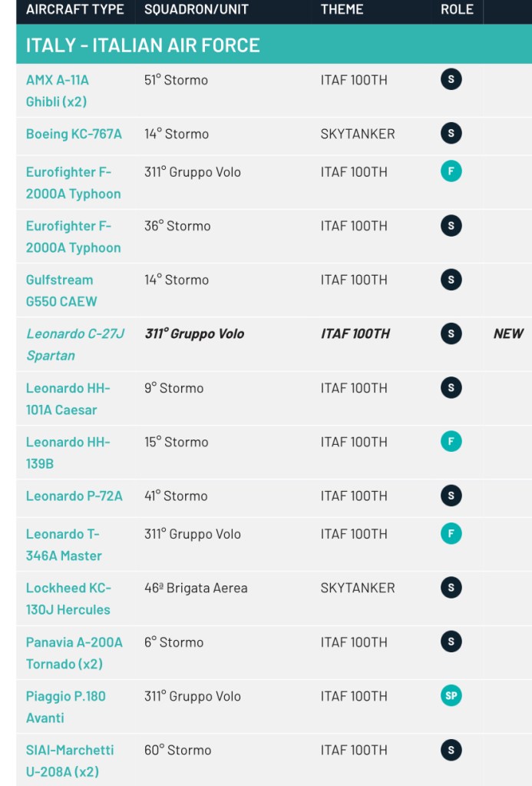Click the S role badge for AMX A-11A Ghibli

451,80
